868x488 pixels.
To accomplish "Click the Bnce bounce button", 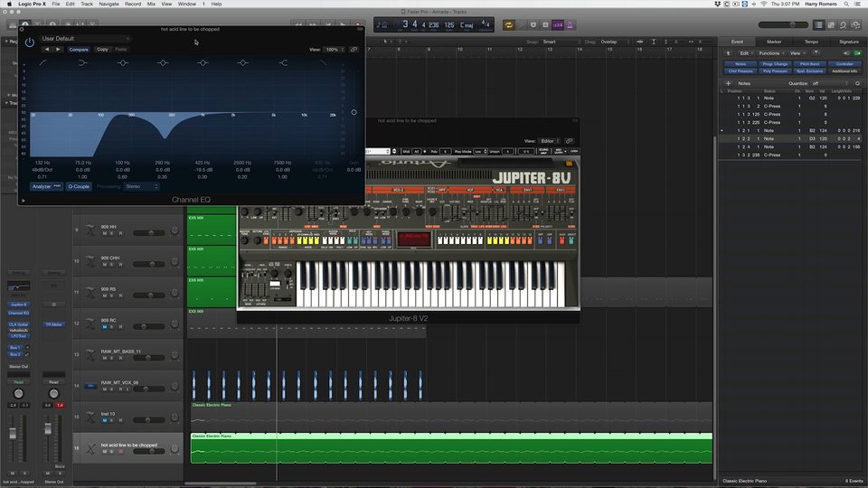I will coord(60,466).
